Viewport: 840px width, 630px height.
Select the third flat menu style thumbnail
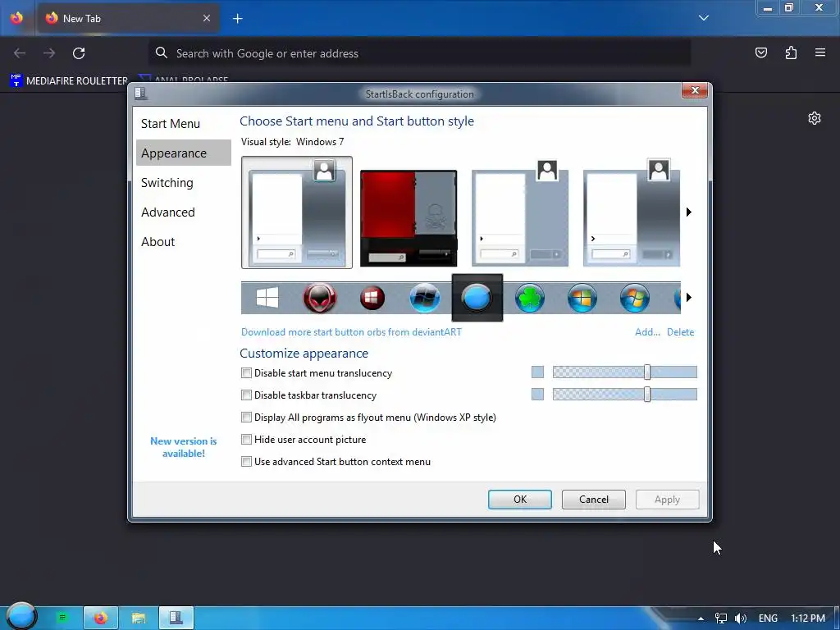point(519,212)
